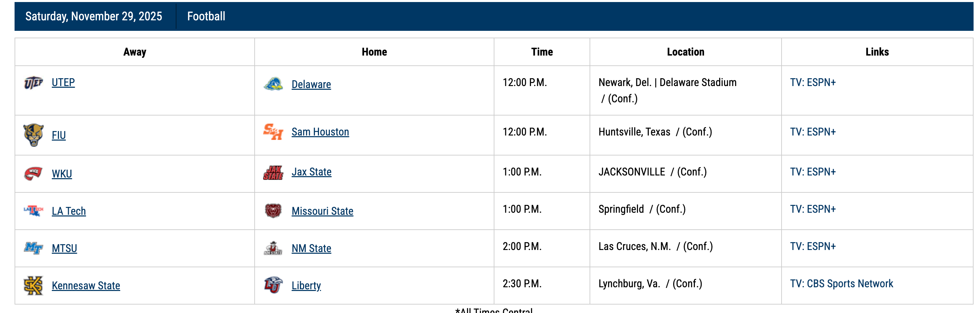Click the Delaware Blue Hens logo
This screenshot has height=313, width=980.
click(273, 84)
